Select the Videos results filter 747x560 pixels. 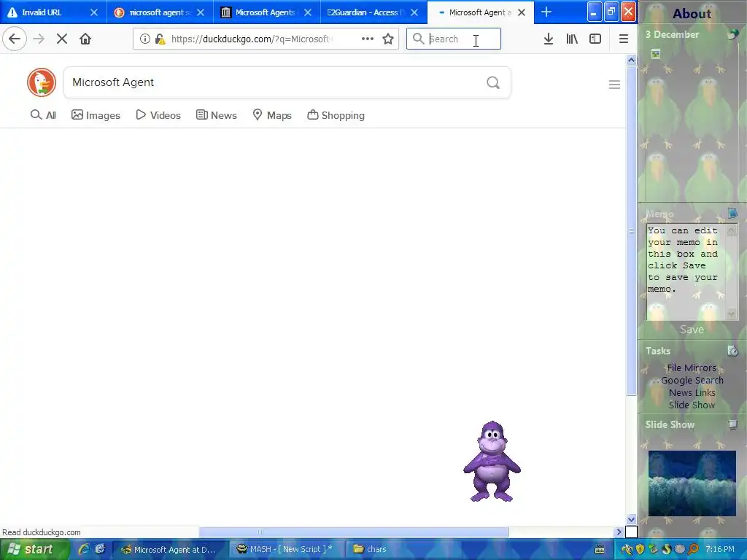158,115
